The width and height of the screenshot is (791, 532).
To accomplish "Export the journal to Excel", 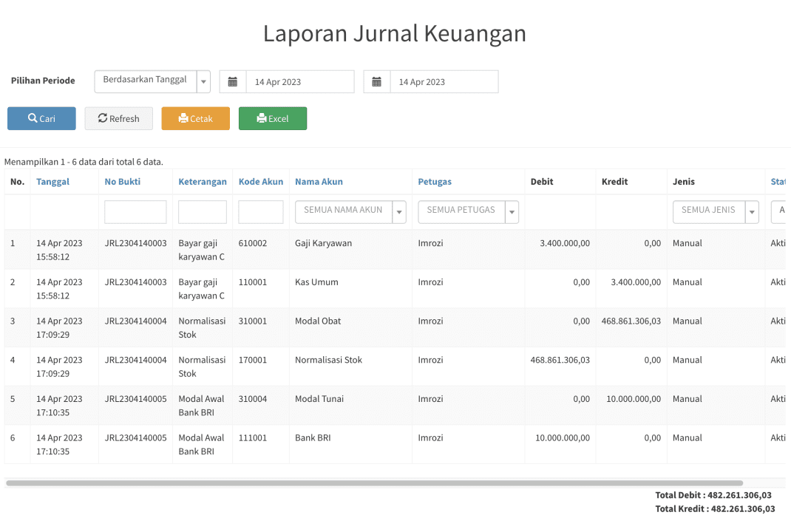I will coord(273,118).
